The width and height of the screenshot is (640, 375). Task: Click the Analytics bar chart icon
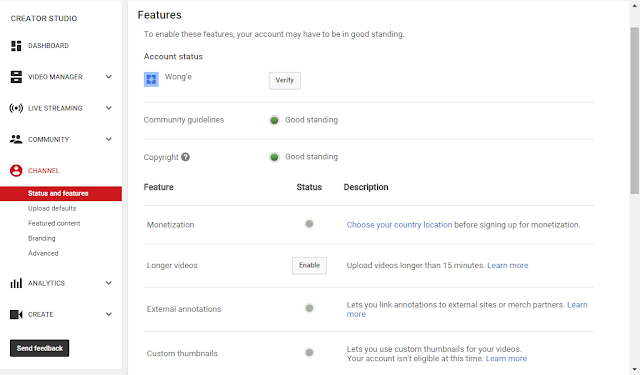pos(16,283)
